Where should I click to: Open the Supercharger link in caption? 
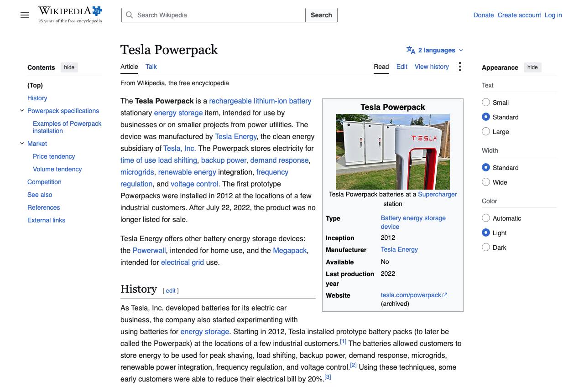click(x=438, y=194)
